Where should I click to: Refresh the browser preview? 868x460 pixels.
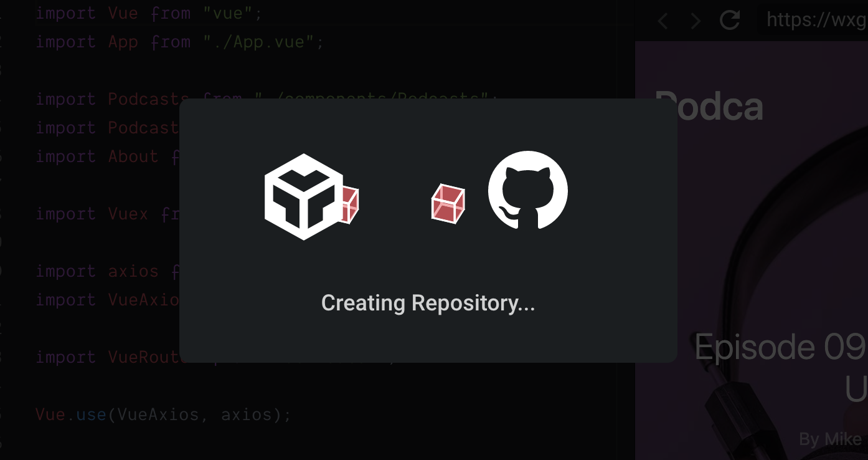click(730, 20)
